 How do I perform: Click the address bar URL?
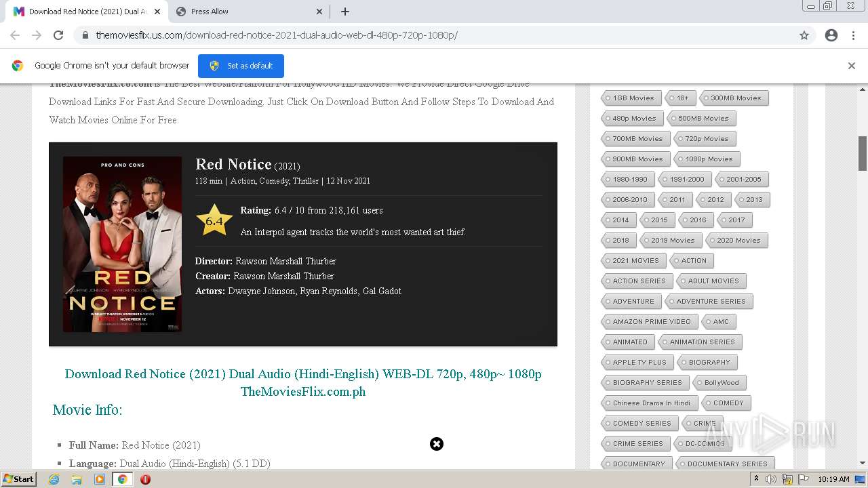coord(277,35)
